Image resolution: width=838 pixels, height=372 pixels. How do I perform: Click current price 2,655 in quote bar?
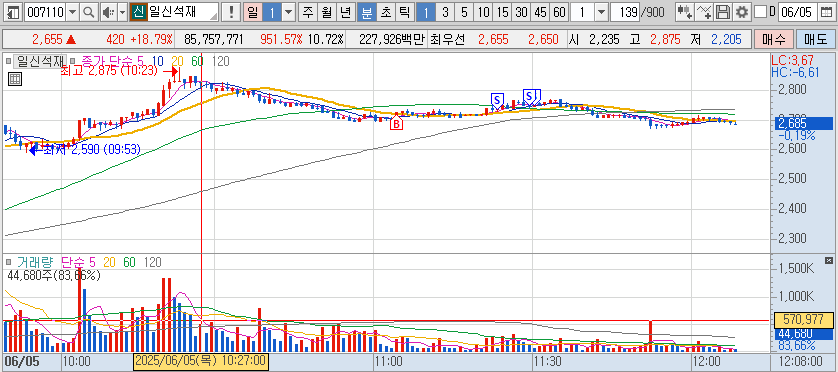click(x=47, y=39)
